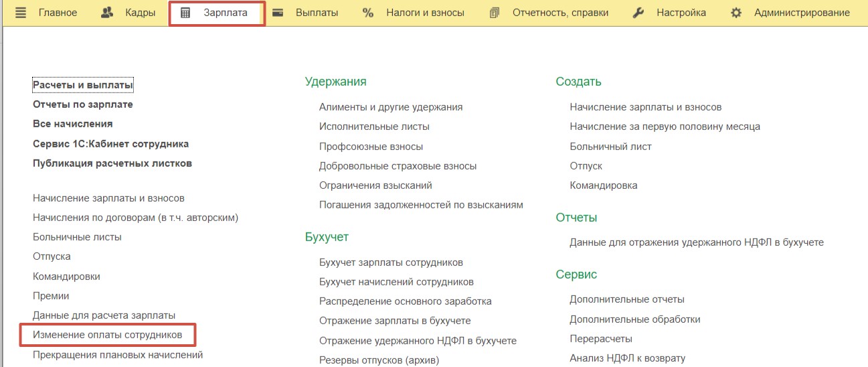868x367 pixels.
Task: Switch to the Настройка section
Action: (681, 13)
